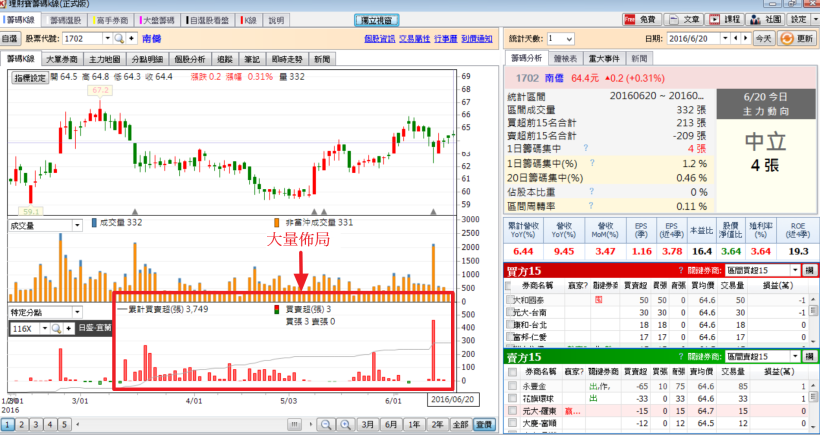Check the box for 富邦-仁愛 row

(510, 337)
